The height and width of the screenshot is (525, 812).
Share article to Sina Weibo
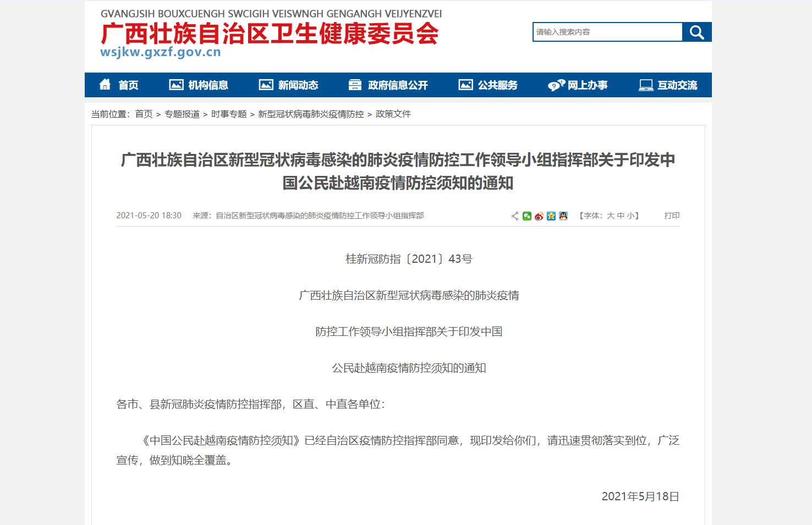coord(539,216)
